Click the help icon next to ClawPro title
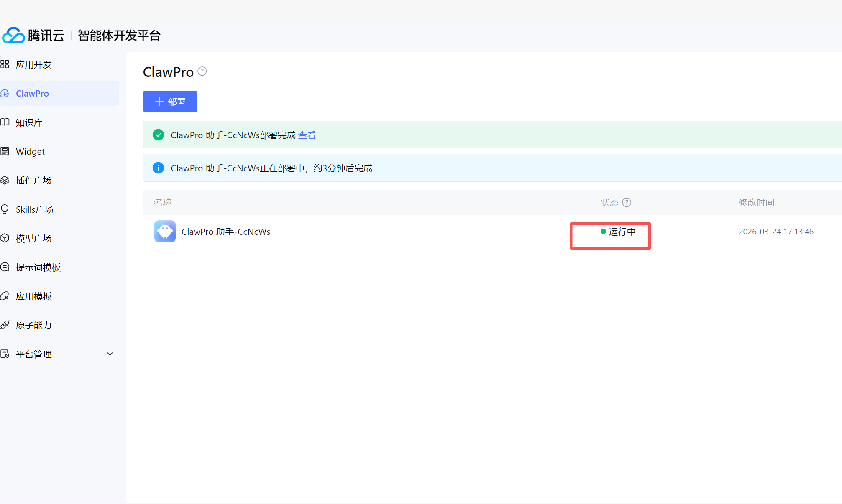Viewport: 842px width, 504px height. point(202,71)
